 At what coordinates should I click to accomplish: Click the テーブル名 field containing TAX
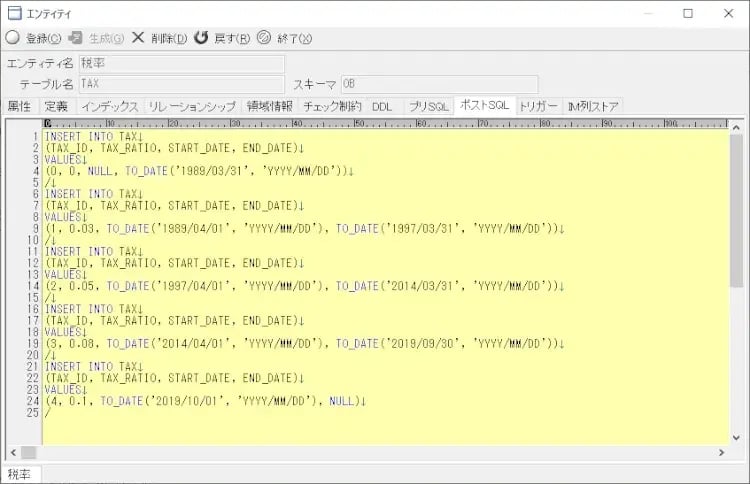(x=181, y=84)
